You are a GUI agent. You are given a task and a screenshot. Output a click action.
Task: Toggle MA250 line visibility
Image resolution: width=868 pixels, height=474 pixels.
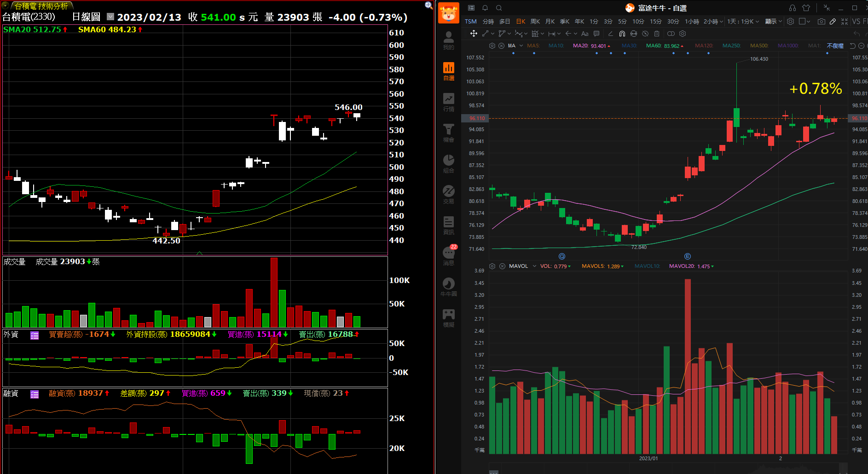(732, 46)
